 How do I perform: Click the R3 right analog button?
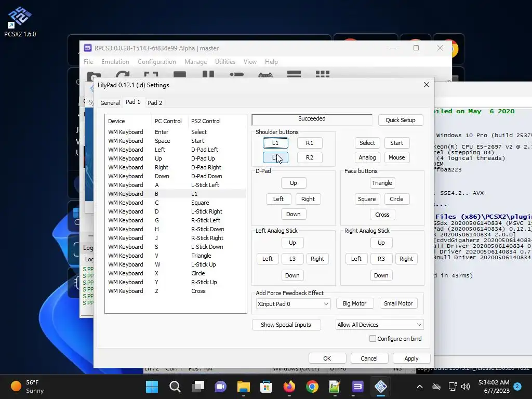tap(381, 259)
